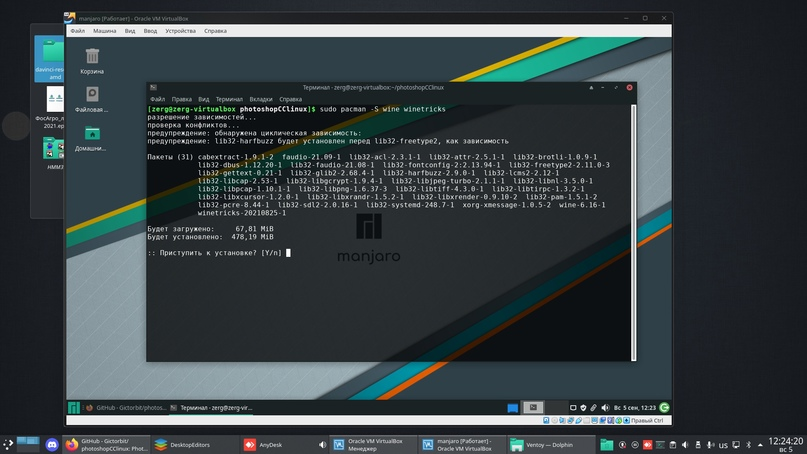Click the terminal icon in Terminal title bar
807x454 pixels.
click(x=153, y=88)
